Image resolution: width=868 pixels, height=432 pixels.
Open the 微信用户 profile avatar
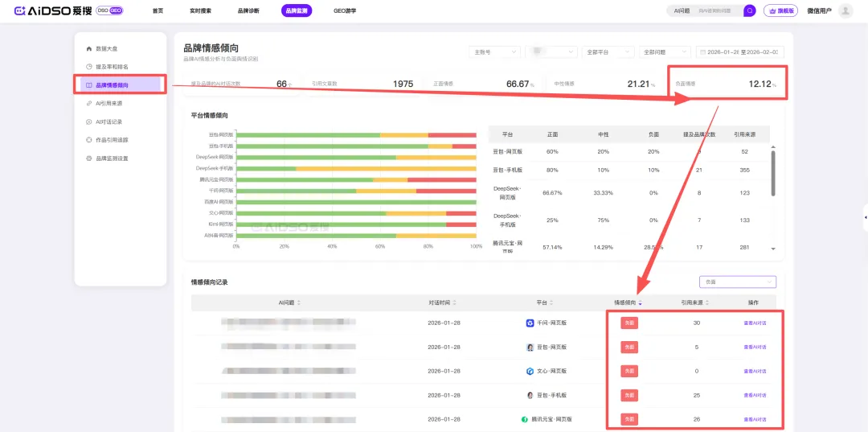click(845, 10)
